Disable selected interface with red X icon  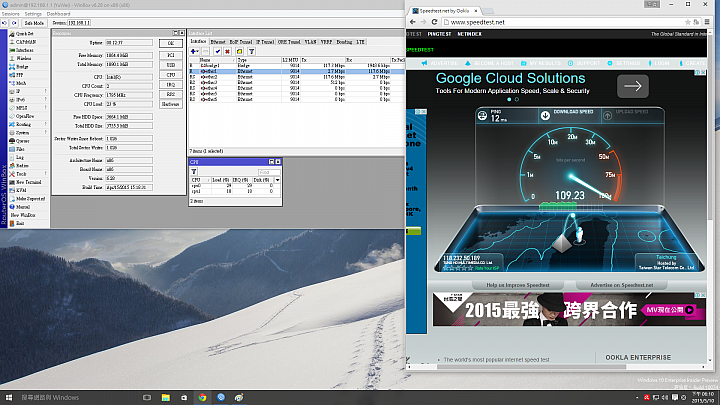[x=227, y=51]
